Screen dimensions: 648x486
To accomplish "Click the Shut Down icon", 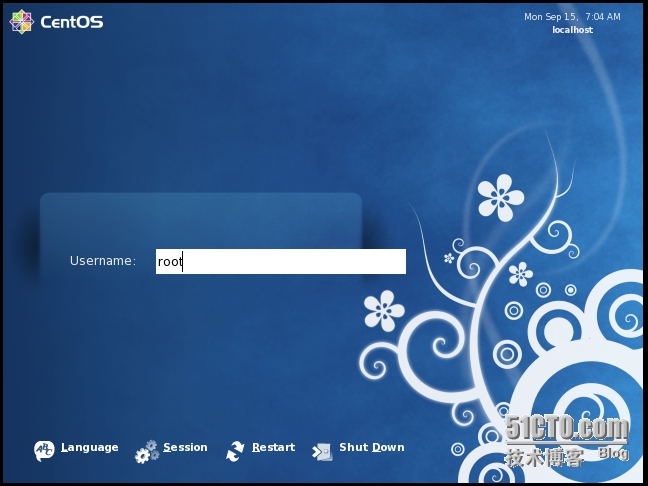I will (x=322, y=452).
